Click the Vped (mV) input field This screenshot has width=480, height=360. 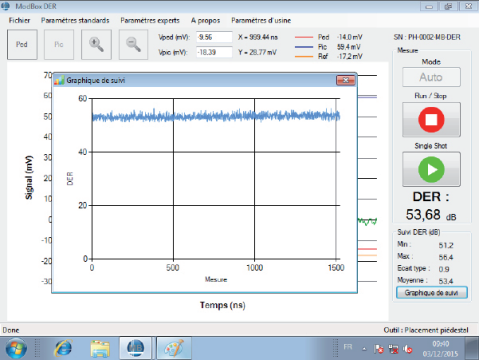[x=214, y=37]
